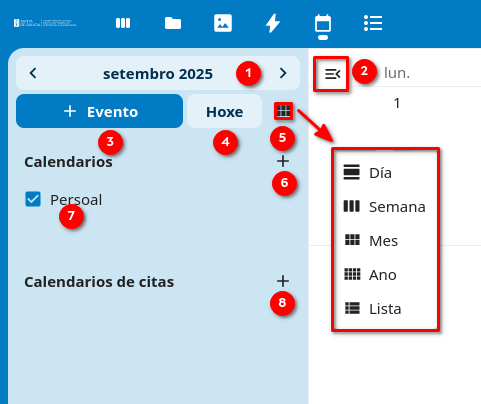Open the setembro 2025 date picker
This screenshot has width=481, height=404.
click(x=158, y=74)
